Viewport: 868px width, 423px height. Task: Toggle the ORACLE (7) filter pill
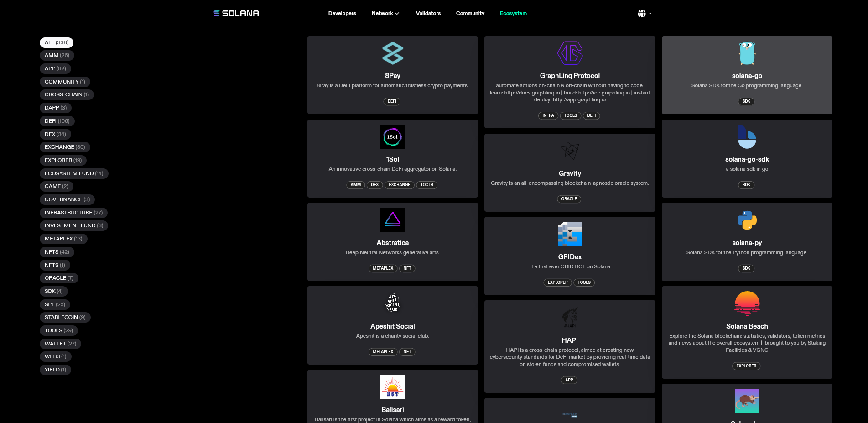[x=59, y=278]
